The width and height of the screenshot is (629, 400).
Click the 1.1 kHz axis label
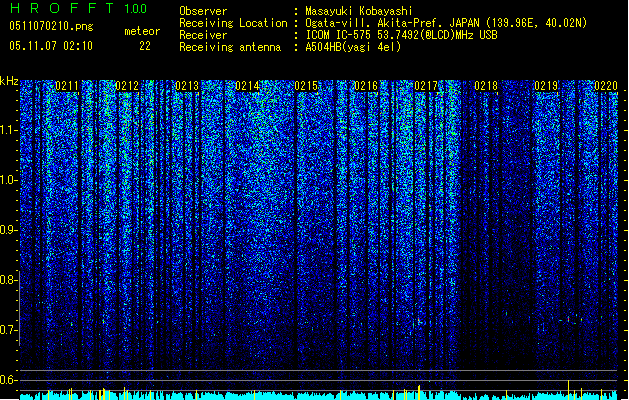click(8, 130)
